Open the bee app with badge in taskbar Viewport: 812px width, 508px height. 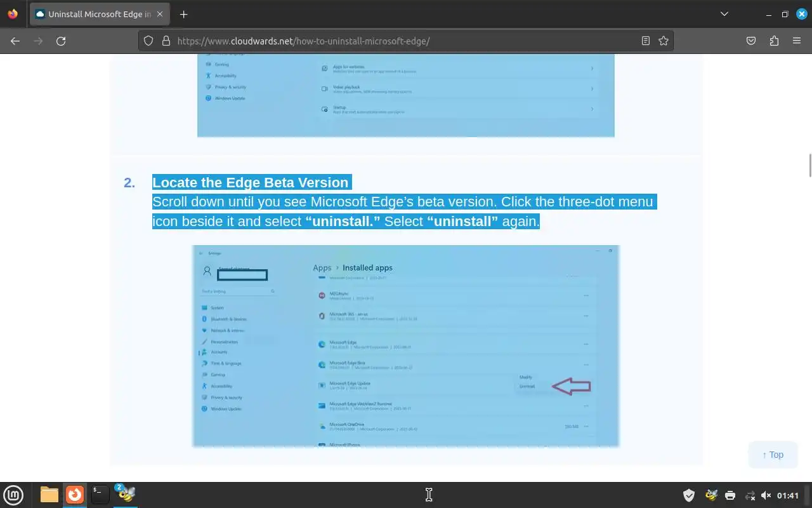tap(125, 495)
